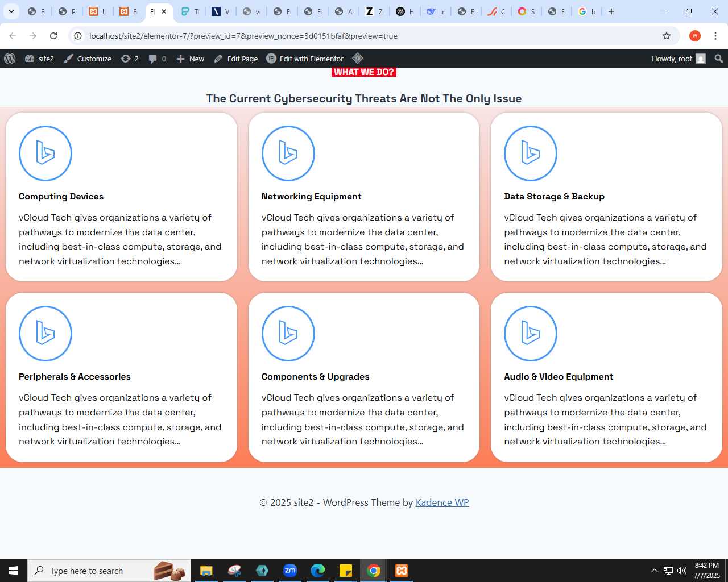728x582 pixels.
Task: Click the Peripherals & Accessories circle icon
Action: [45, 334]
